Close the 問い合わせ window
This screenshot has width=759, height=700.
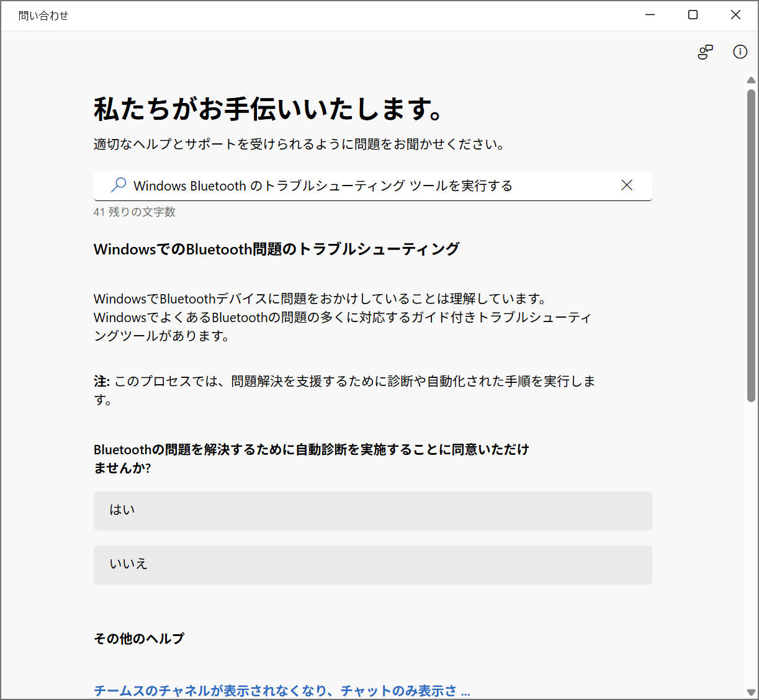(735, 14)
